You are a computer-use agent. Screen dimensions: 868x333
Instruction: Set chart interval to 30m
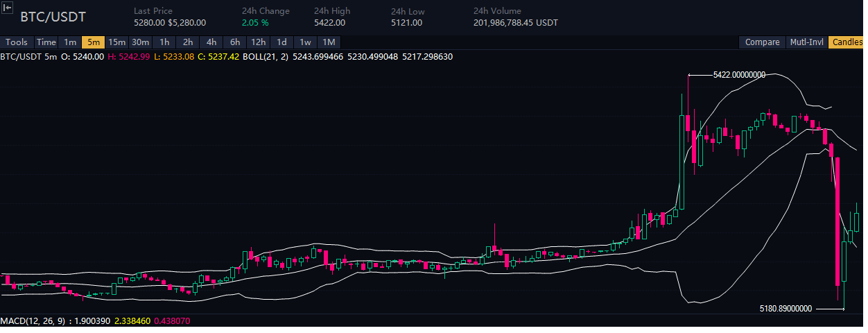point(141,42)
